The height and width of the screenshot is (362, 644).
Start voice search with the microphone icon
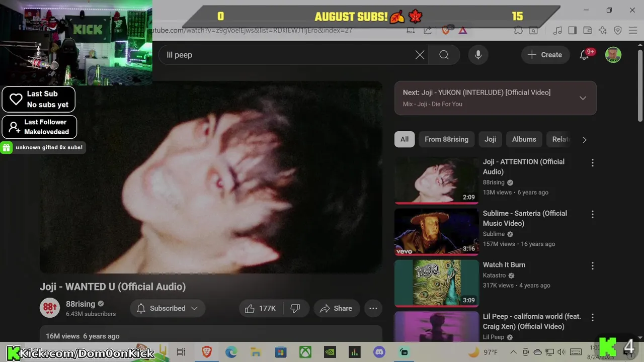(478, 55)
